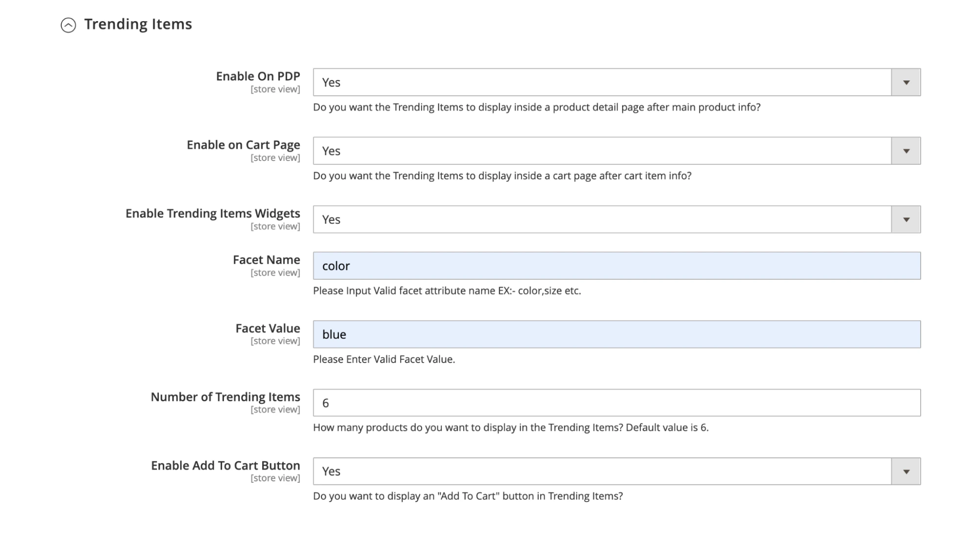980x552 pixels.
Task: Click the Enable Trending Items Widgets label
Action: (x=213, y=213)
